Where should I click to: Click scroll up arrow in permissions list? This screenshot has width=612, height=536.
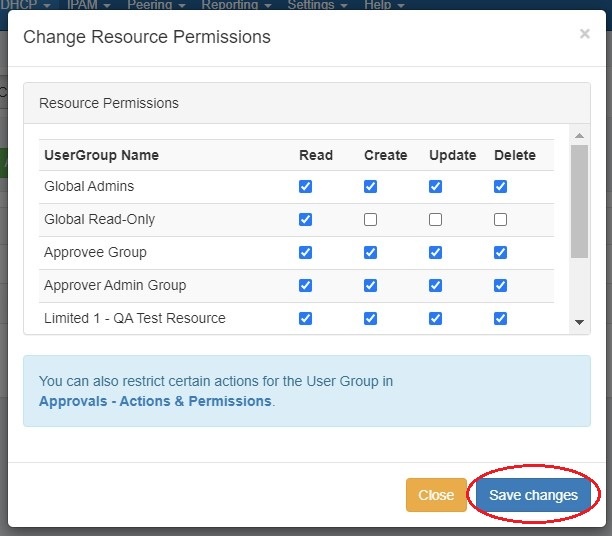(579, 134)
